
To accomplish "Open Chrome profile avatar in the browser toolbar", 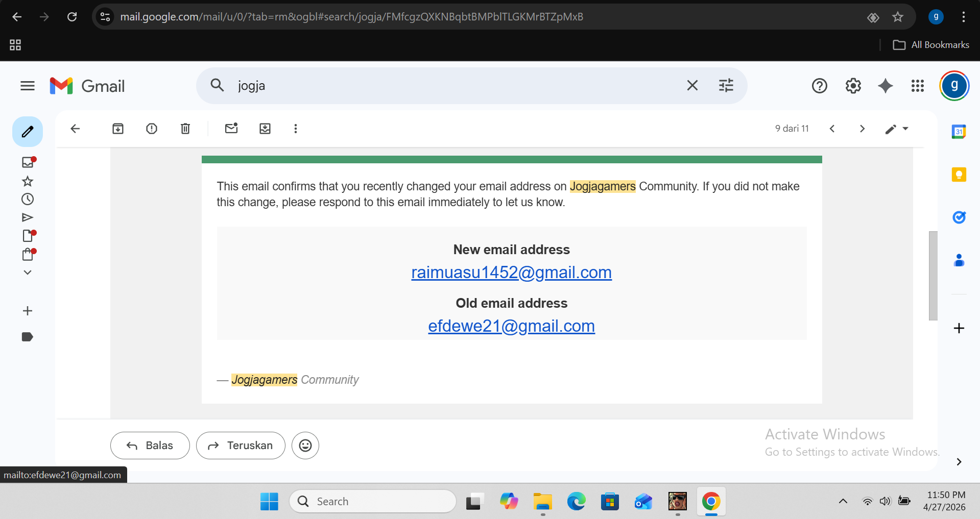I will click(936, 17).
